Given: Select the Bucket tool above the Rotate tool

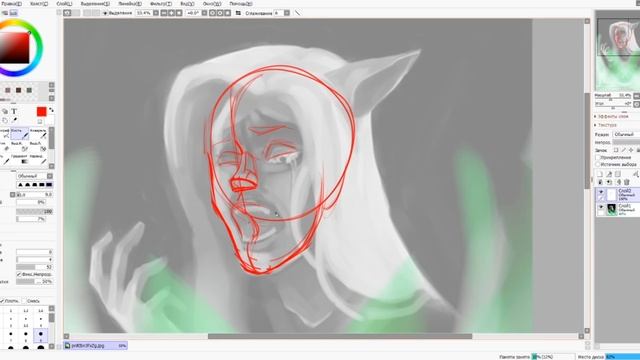Looking at the screenshot, I should pyautogui.click(x=5, y=111).
